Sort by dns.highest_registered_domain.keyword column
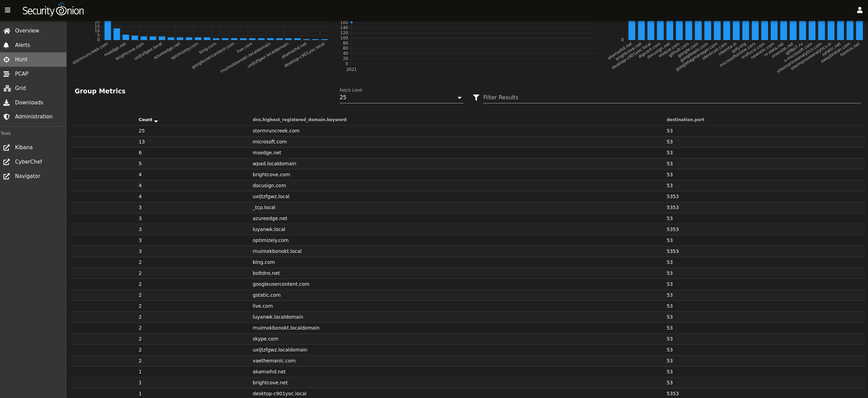This screenshot has width=868, height=398. coord(299,120)
